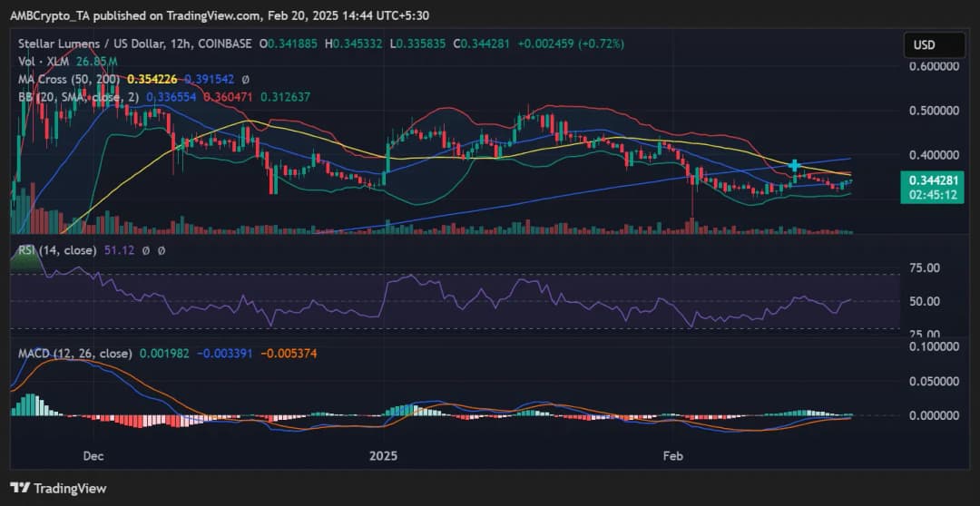The height and width of the screenshot is (506, 980).
Task: Click the Feb label on time axis
Action: click(x=672, y=455)
